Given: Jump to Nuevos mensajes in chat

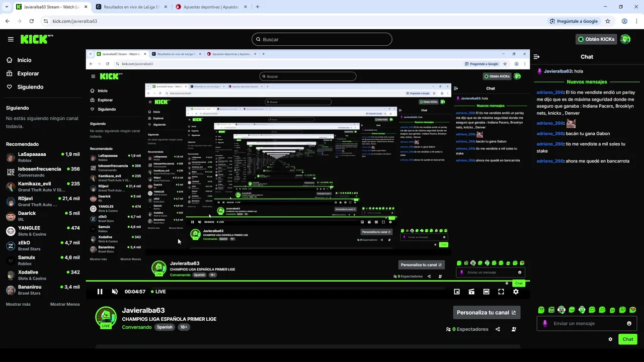Looking at the screenshot, I should pyautogui.click(x=587, y=81).
